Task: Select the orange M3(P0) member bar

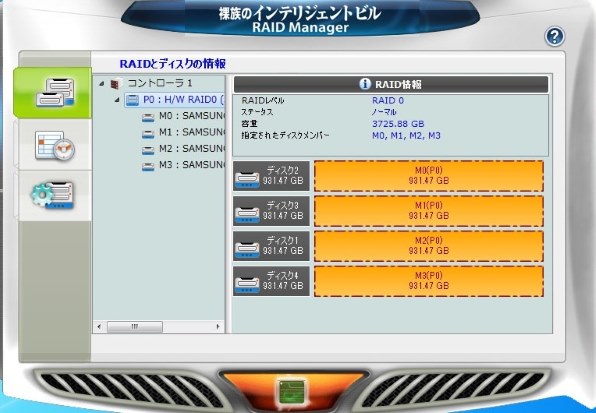Action: [429, 281]
